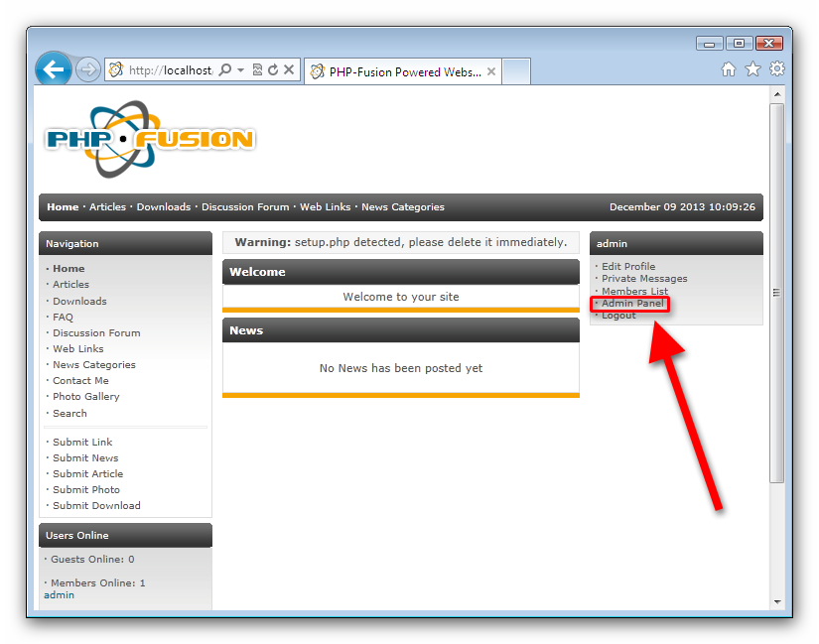Expand the address bar autocomplete dropdown arrow

coord(240,70)
